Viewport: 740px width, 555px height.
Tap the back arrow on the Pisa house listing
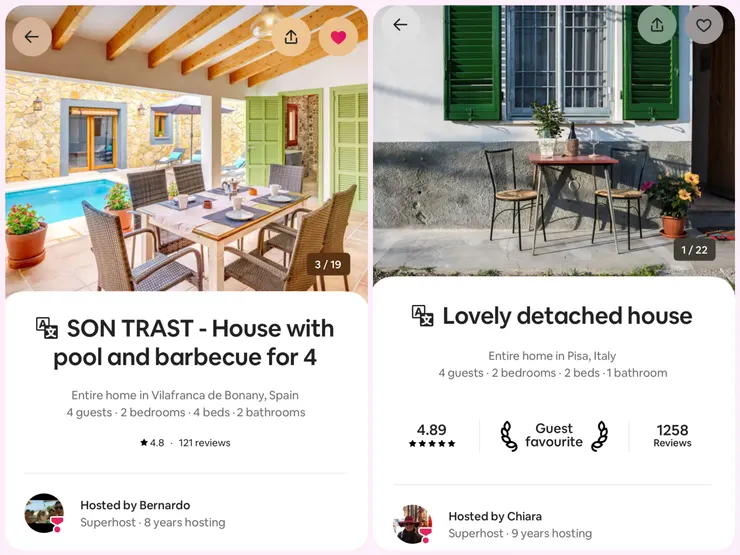pyautogui.click(x=400, y=25)
